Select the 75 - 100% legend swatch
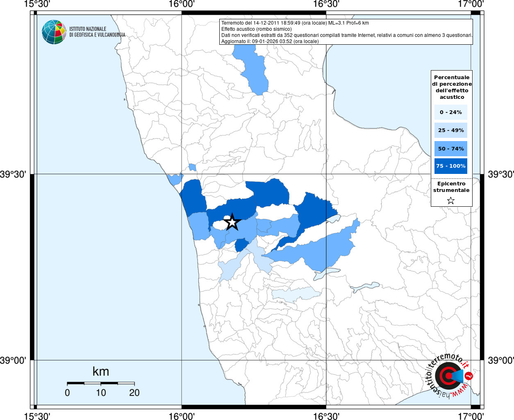 tap(451, 166)
